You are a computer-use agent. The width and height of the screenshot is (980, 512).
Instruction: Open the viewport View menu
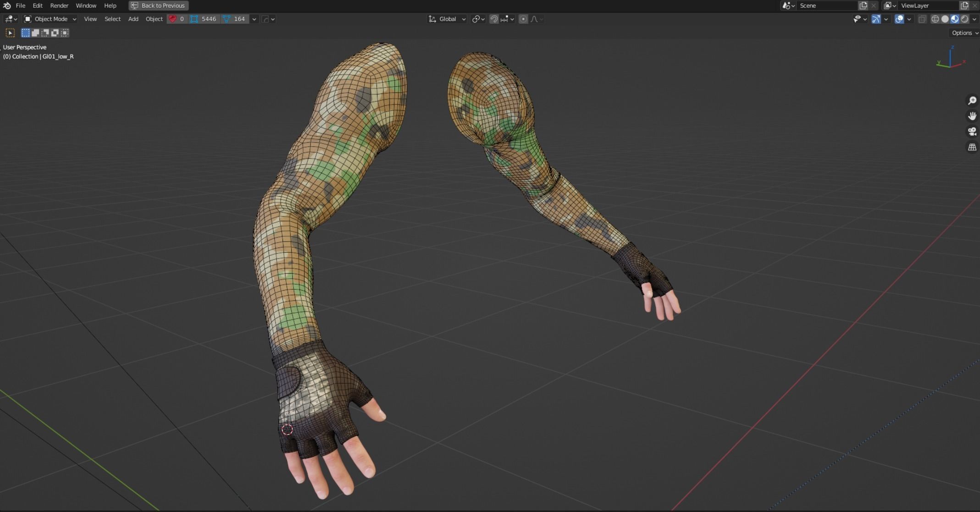tap(90, 19)
